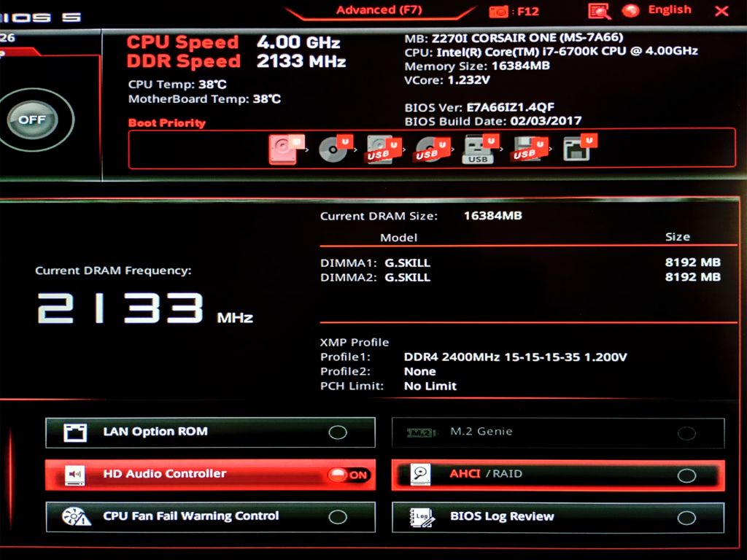
Task: Click the BIOS Log Review label
Action: pyautogui.click(x=502, y=517)
